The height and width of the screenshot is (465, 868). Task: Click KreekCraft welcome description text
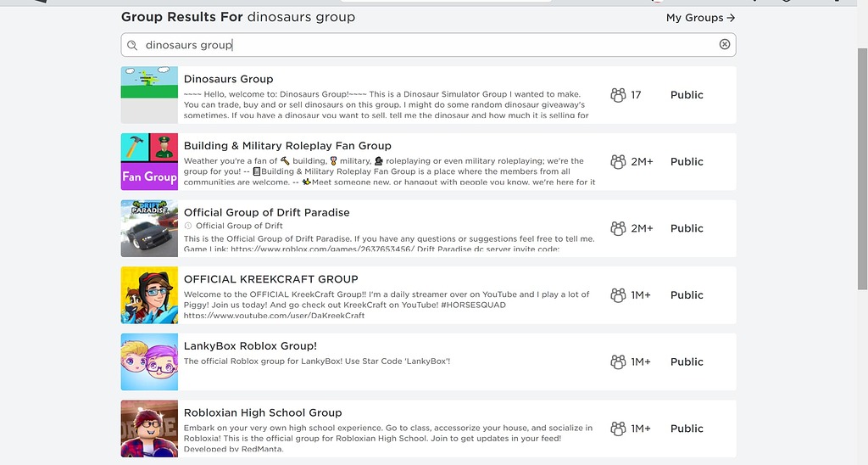click(387, 305)
